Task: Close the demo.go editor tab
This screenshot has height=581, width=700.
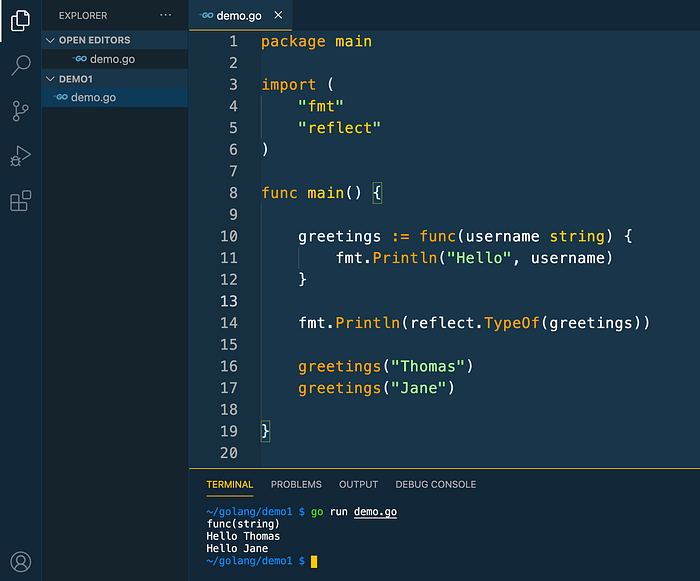Action: coord(278,15)
